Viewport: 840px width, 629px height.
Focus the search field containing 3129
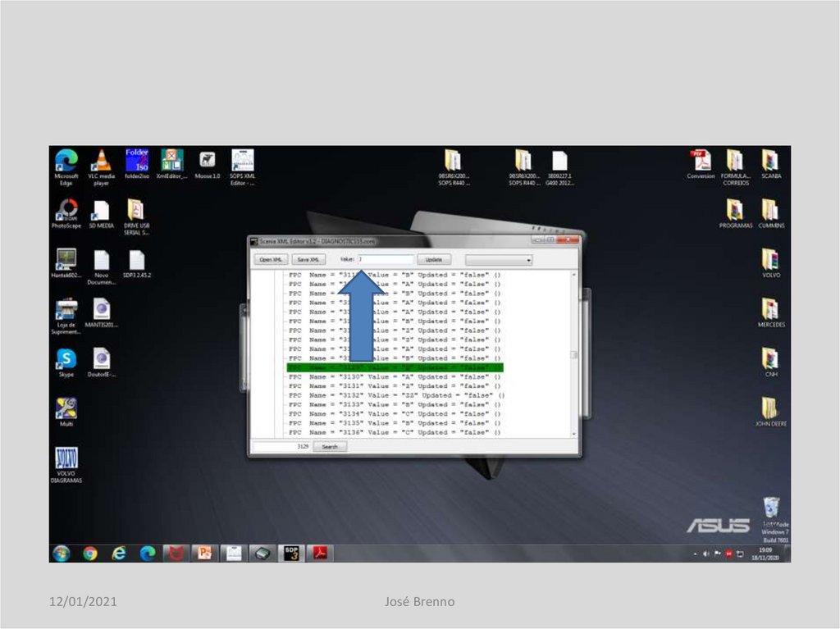(x=281, y=446)
